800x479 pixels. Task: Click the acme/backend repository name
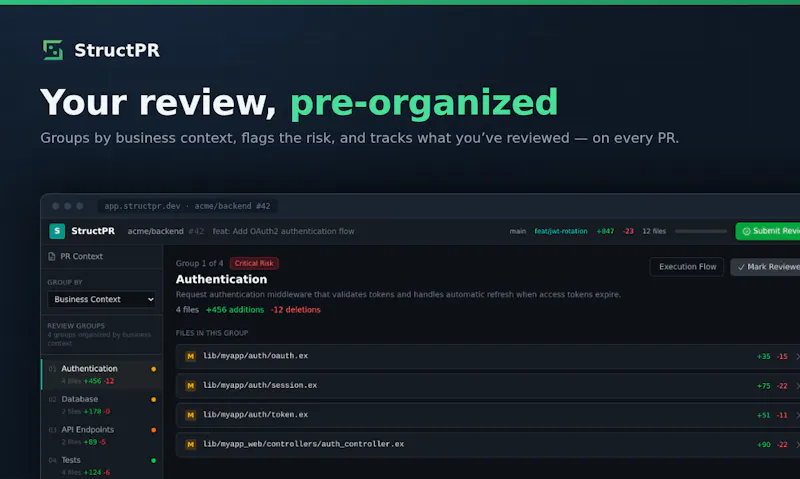point(155,231)
